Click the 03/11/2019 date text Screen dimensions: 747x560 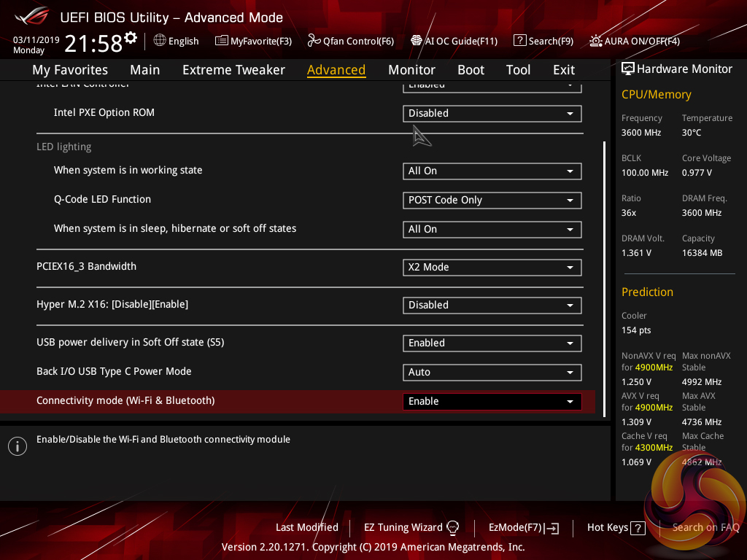tap(36, 40)
